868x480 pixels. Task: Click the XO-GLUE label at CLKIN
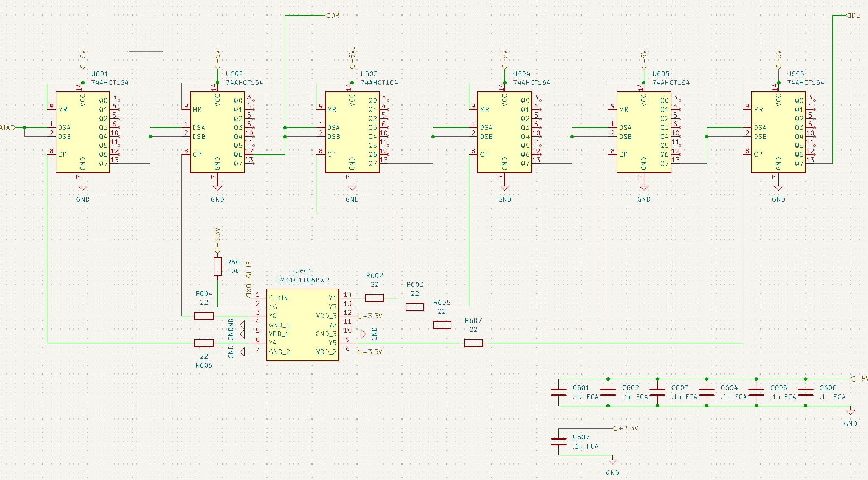pos(249,279)
